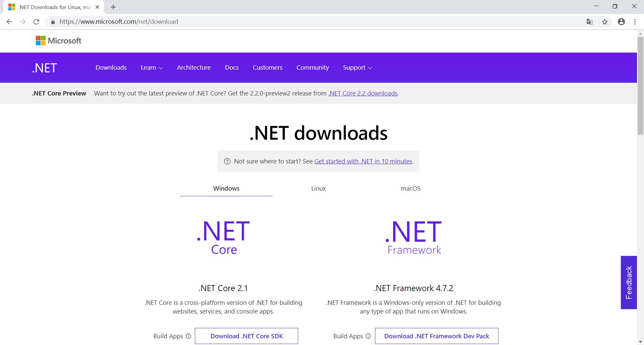Click the .NET Core Preview banner label
The height and width of the screenshot is (345, 644).
click(x=59, y=93)
